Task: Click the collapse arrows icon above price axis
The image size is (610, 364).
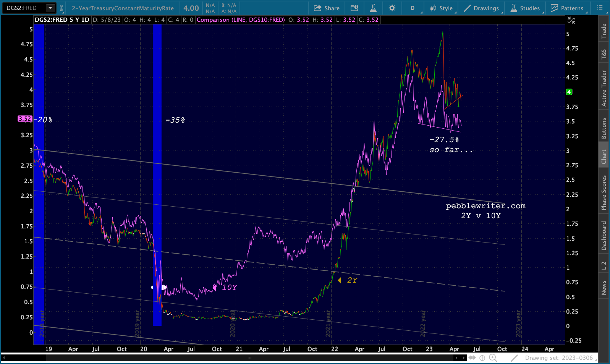Action: [571, 20]
